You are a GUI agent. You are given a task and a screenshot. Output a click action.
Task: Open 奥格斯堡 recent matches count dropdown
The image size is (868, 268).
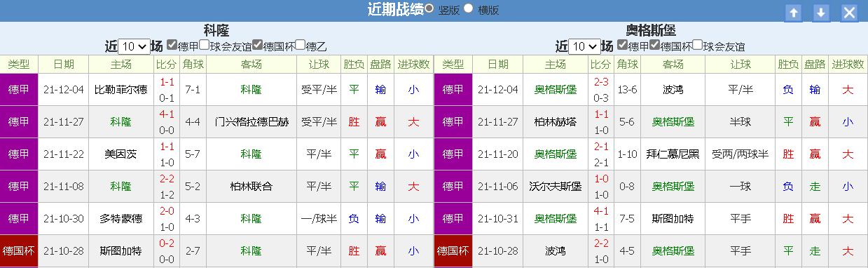(585, 46)
